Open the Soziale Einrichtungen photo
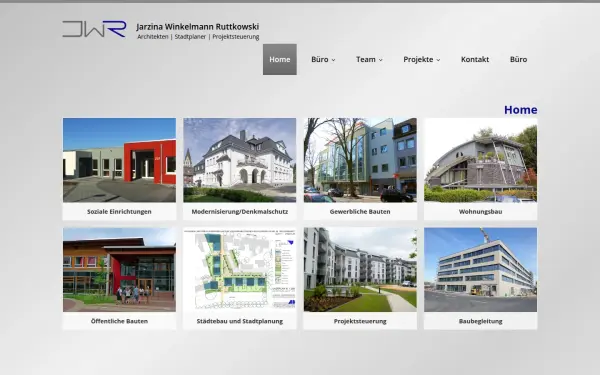This screenshot has height=375, width=600. click(x=119, y=160)
